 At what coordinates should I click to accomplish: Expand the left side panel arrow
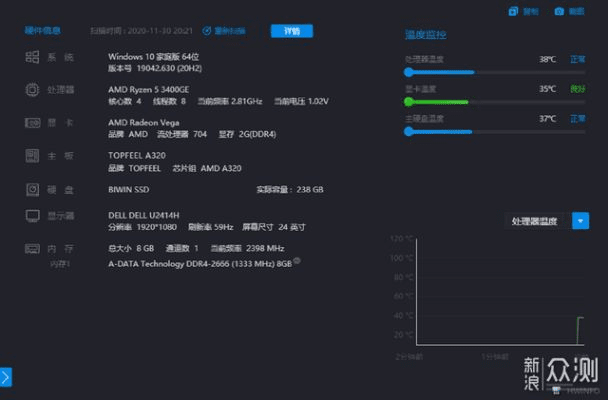click(x=5, y=377)
